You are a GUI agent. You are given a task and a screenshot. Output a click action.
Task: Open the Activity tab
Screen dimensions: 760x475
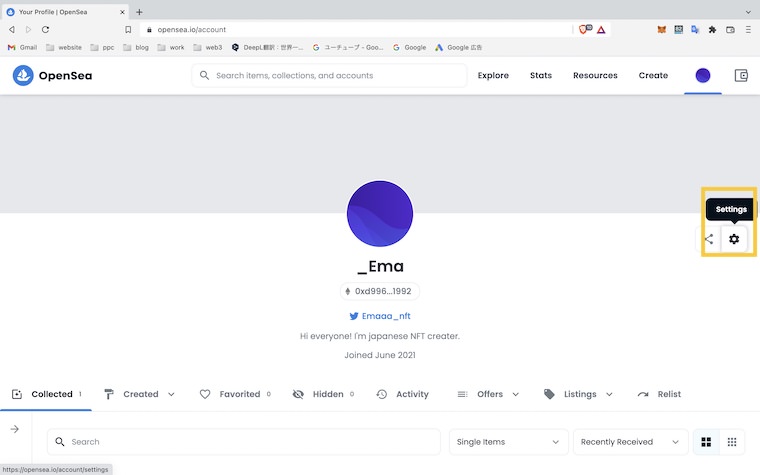[x=402, y=394]
